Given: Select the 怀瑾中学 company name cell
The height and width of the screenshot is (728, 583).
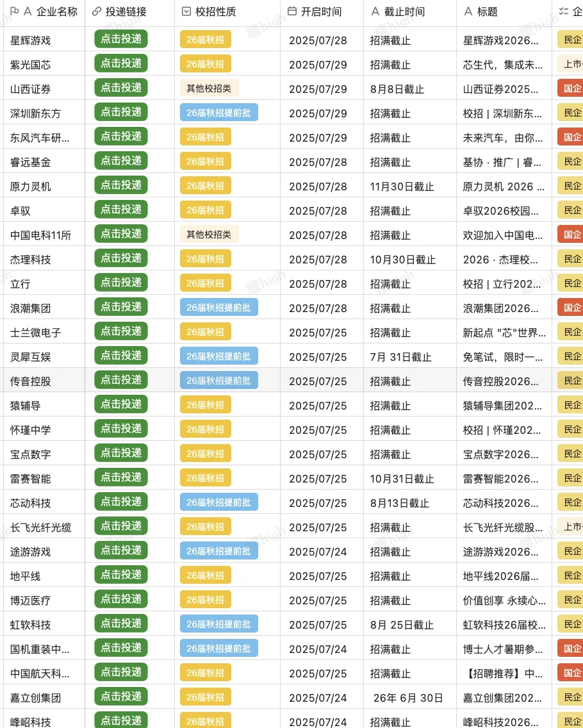Looking at the screenshot, I should (43, 430).
